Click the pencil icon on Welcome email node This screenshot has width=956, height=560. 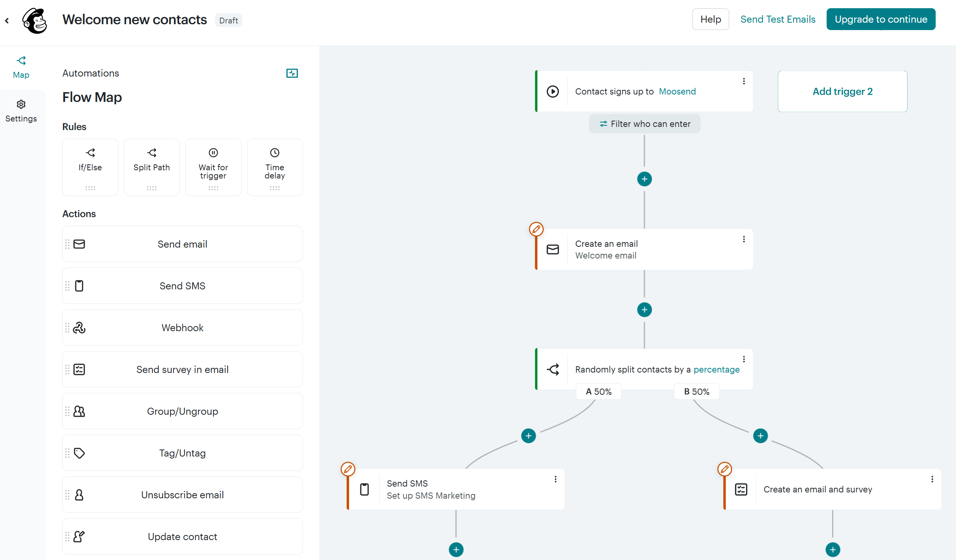click(x=536, y=229)
